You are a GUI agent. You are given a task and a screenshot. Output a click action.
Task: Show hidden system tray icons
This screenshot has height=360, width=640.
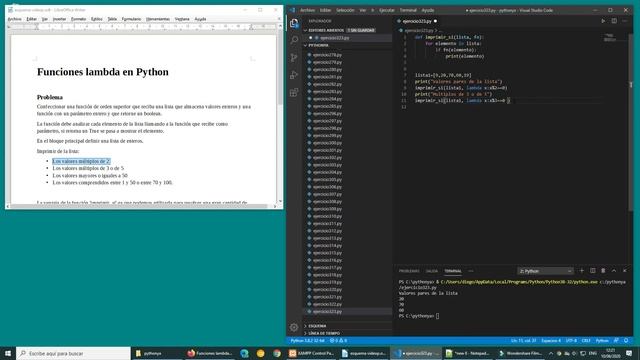(x=551, y=353)
